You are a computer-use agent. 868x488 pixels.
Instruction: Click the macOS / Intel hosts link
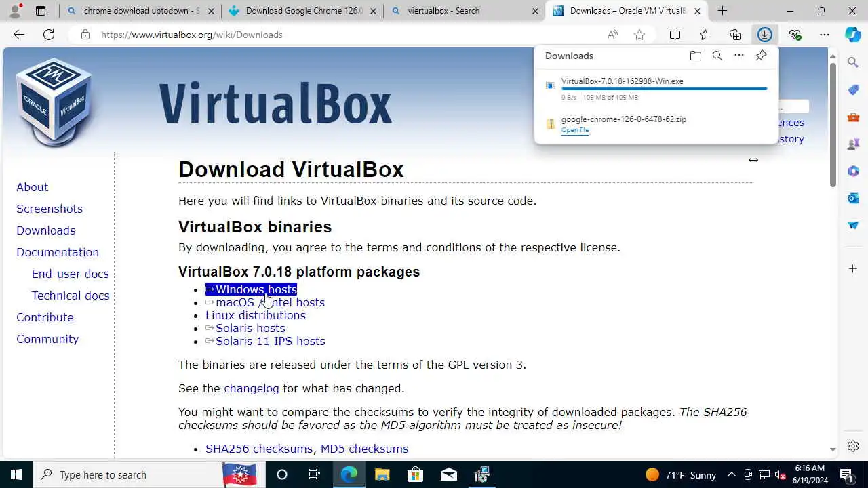pyautogui.click(x=265, y=302)
